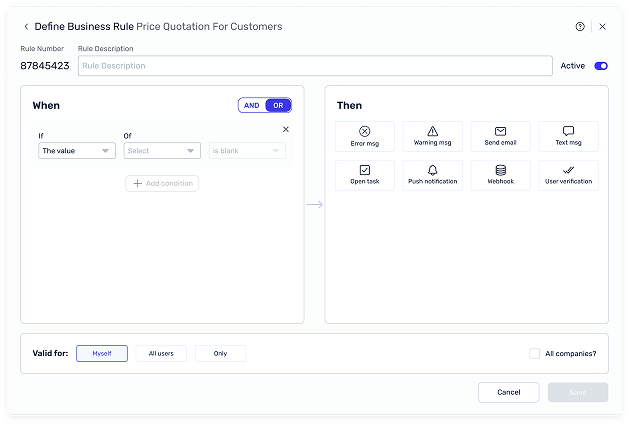Choose the Warning msg action
The width and height of the screenshot is (629, 425).
pyautogui.click(x=432, y=136)
